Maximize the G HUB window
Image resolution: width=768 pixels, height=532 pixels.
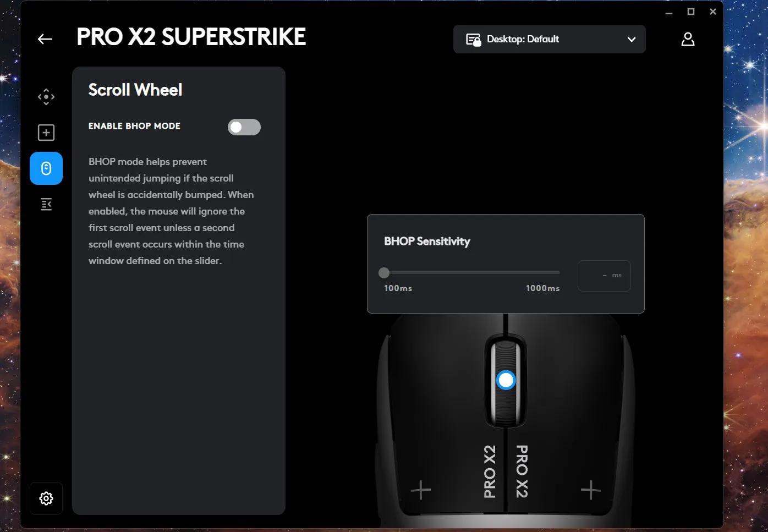click(x=691, y=12)
